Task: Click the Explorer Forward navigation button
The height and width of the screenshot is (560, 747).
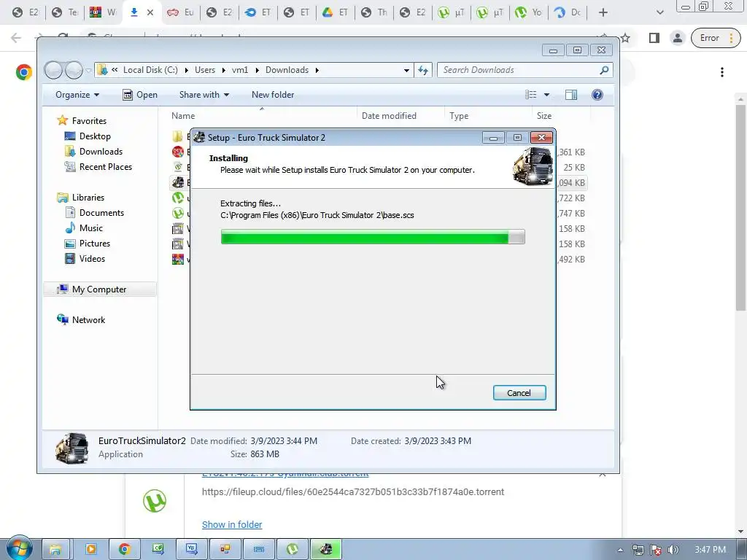Action: [74, 71]
